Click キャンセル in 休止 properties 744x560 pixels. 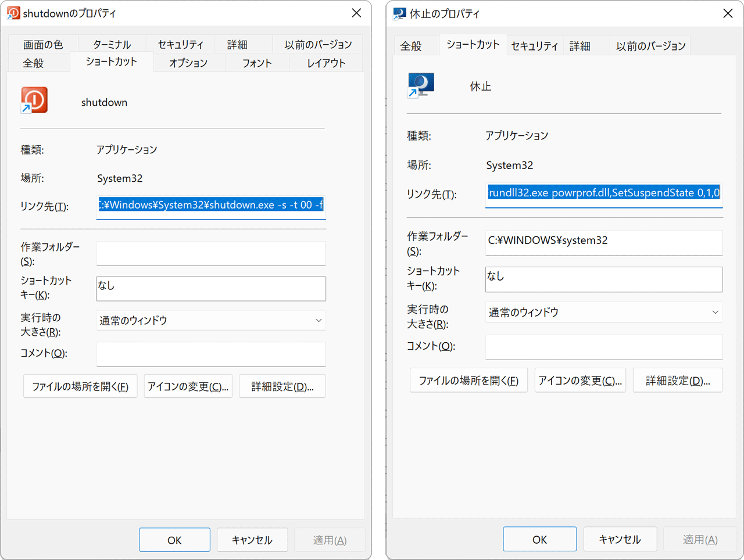(x=620, y=539)
